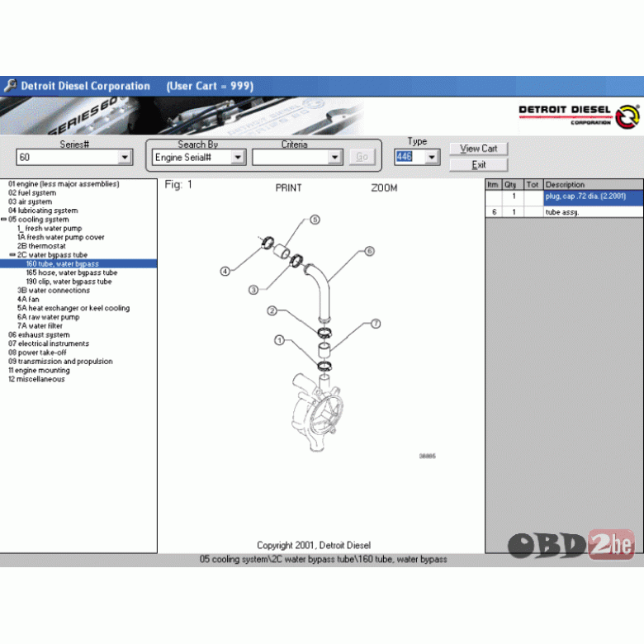Click the Detroit Diesel Corporation logo
Image resolution: width=644 pixels, height=644 pixels.
point(579,116)
